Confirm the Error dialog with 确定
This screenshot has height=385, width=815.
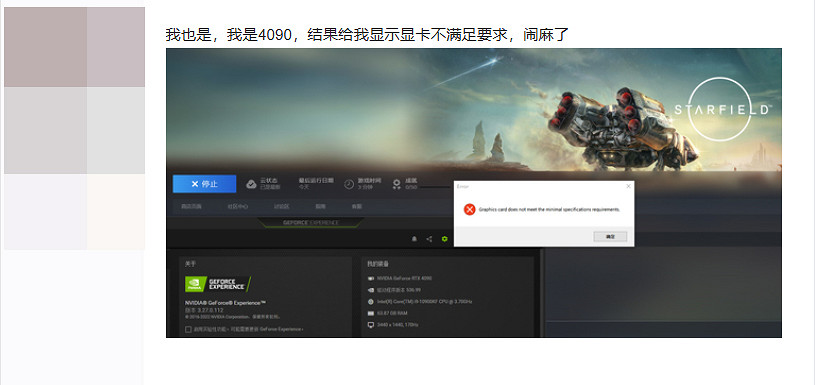pos(610,236)
